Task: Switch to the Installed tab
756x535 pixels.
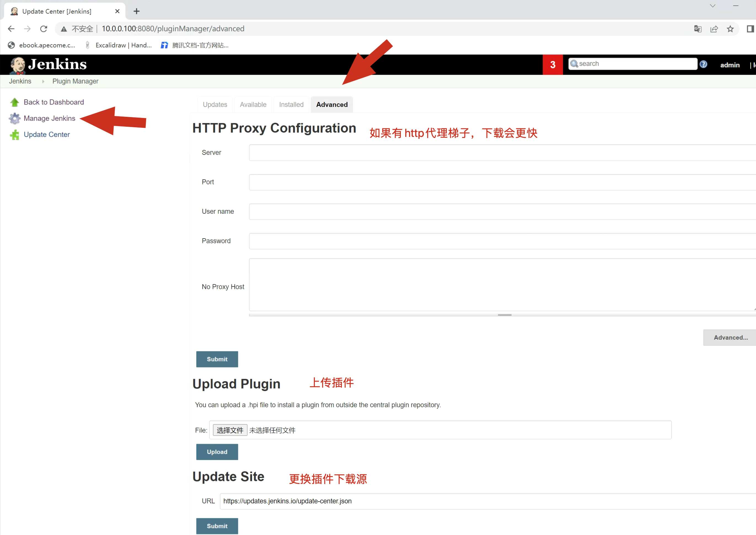Action: point(291,105)
